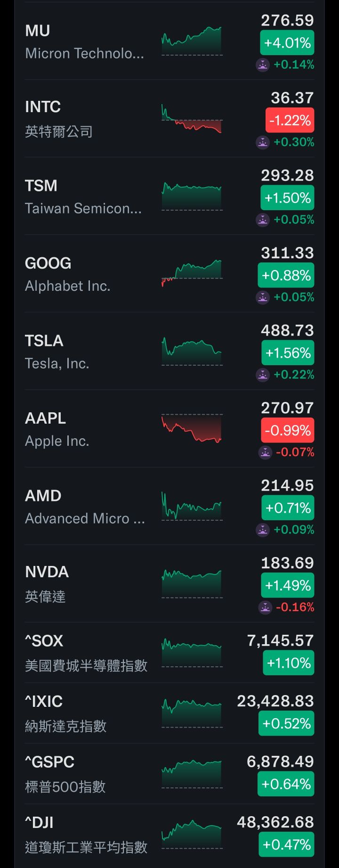Tap after-hours icon beside NVDA -0.16%
This screenshot has width=339, height=868.
click(x=266, y=607)
